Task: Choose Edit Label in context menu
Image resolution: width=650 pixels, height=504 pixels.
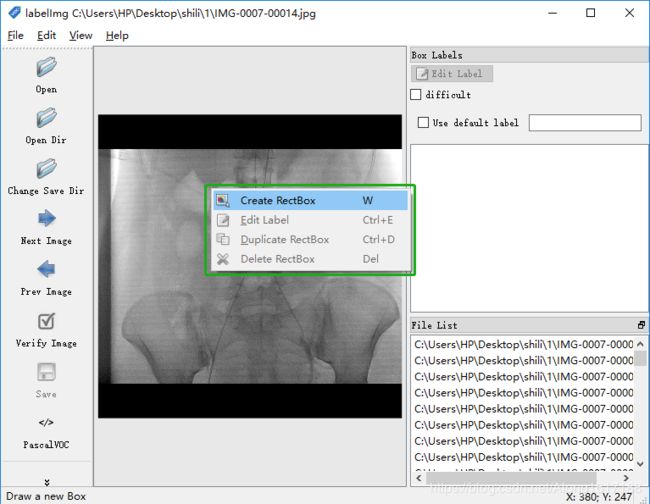Action: tap(310, 220)
